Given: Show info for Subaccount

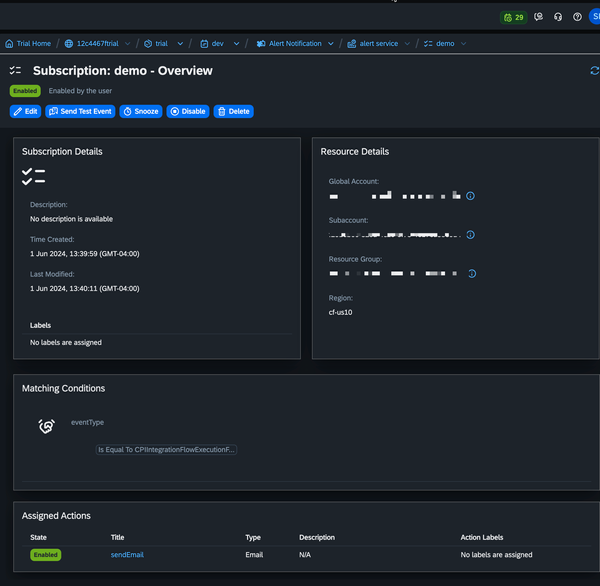Looking at the screenshot, I should tap(471, 235).
